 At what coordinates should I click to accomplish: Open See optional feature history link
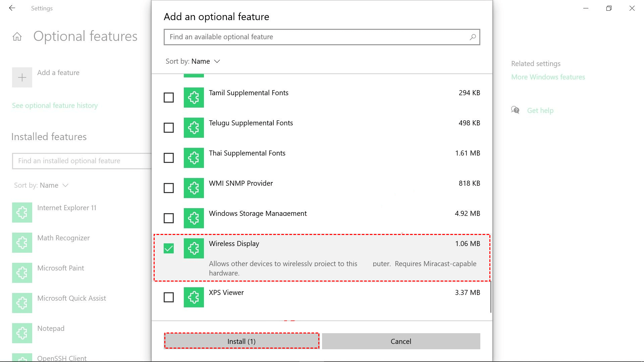[55, 106]
